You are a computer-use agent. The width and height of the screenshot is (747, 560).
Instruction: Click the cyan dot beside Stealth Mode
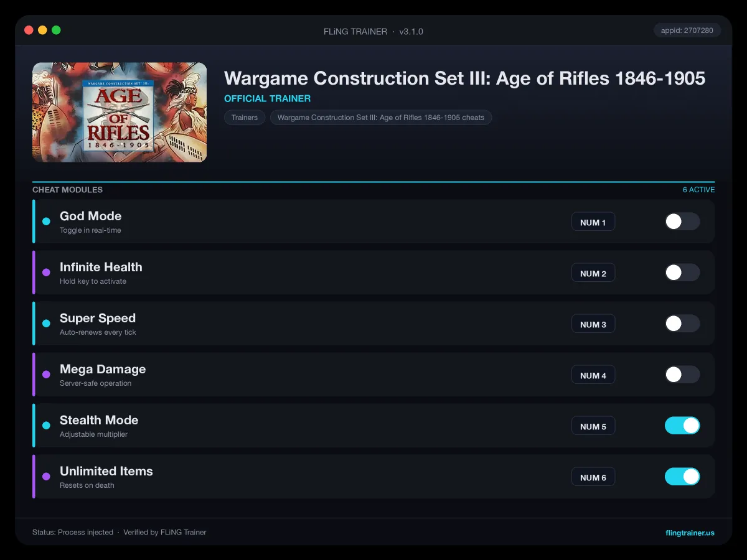tap(46, 426)
